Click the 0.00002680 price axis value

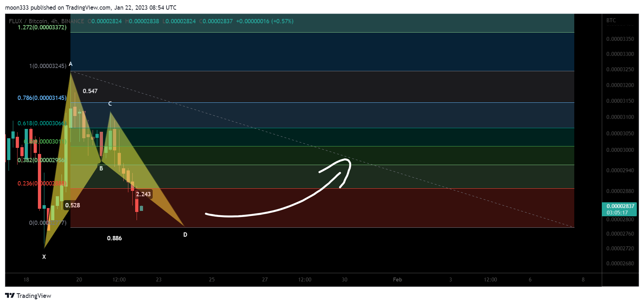(620, 263)
